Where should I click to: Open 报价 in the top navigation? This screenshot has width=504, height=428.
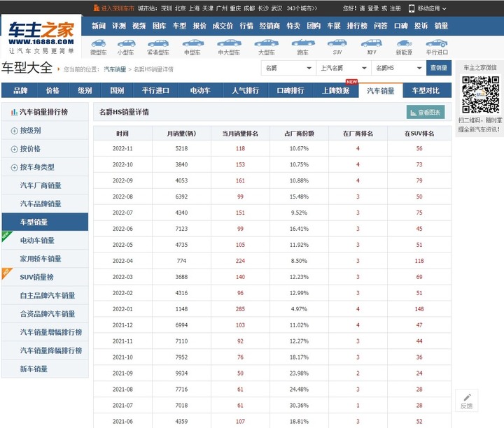point(199,26)
